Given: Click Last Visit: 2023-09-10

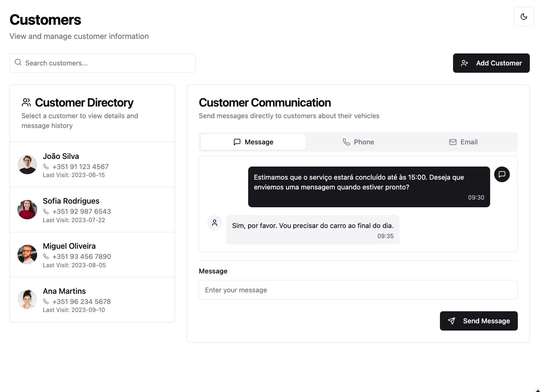Looking at the screenshot, I should click(74, 310).
